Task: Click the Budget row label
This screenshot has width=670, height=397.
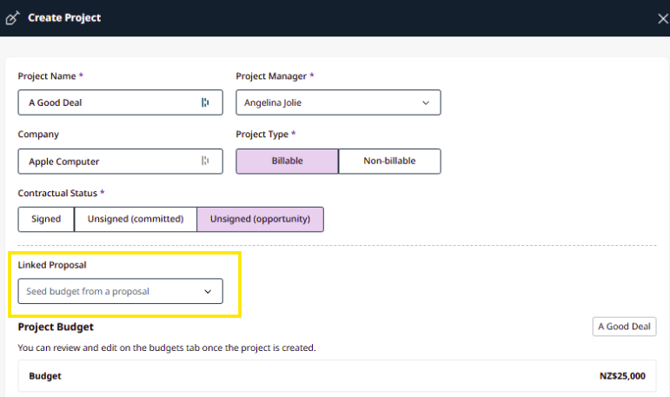Action: coord(45,376)
